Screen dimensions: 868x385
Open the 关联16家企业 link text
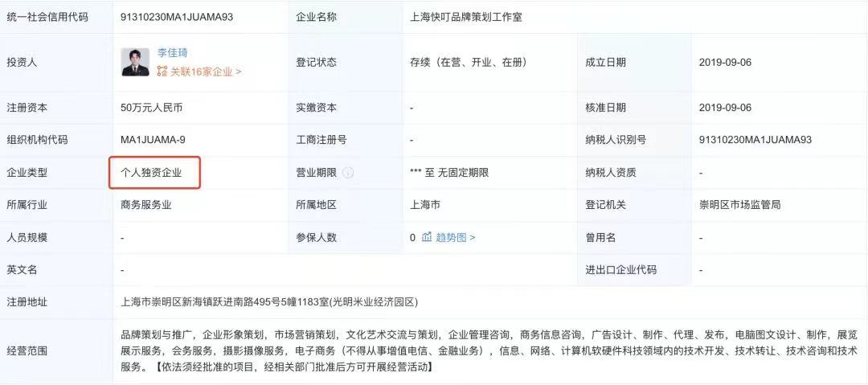pos(205,72)
